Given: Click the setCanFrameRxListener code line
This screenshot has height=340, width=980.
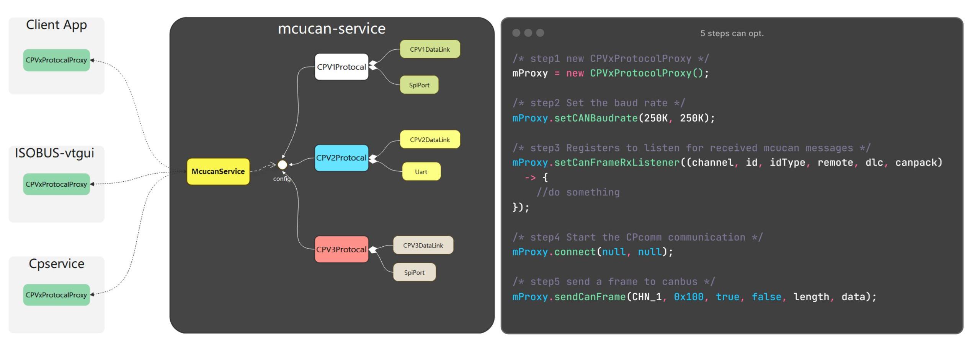Looking at the screenshot, I should 727,163.
